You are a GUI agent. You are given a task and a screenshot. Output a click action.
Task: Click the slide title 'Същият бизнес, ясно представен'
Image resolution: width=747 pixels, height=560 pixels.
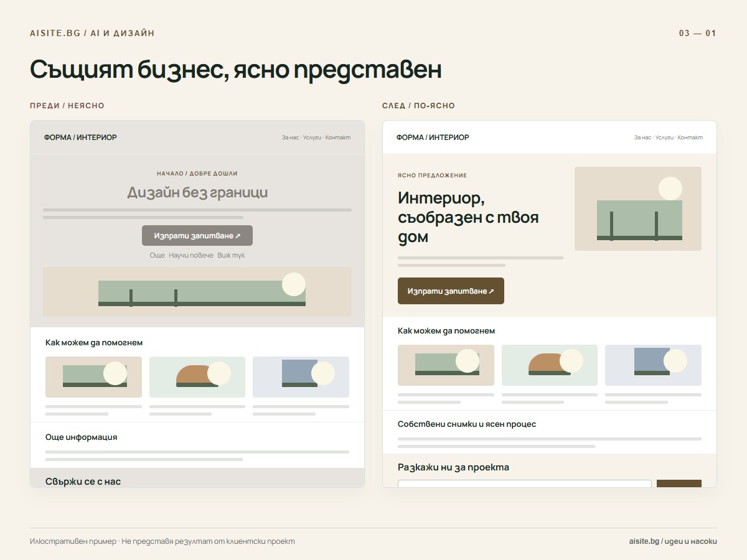(236, 70)
